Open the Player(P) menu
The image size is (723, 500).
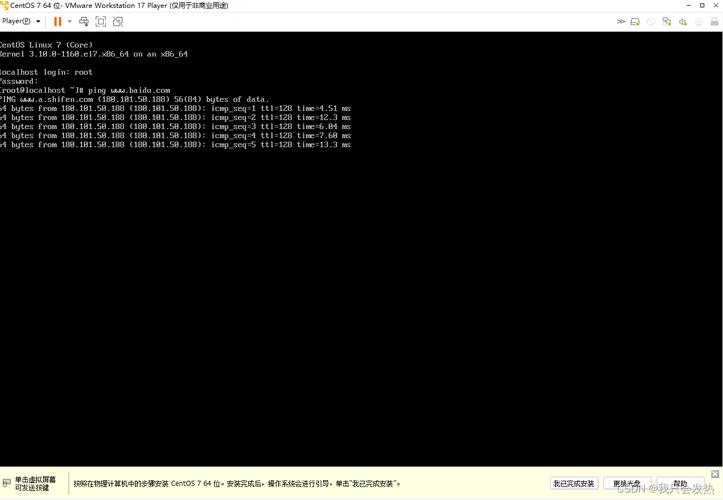click(x=21, y=21)
